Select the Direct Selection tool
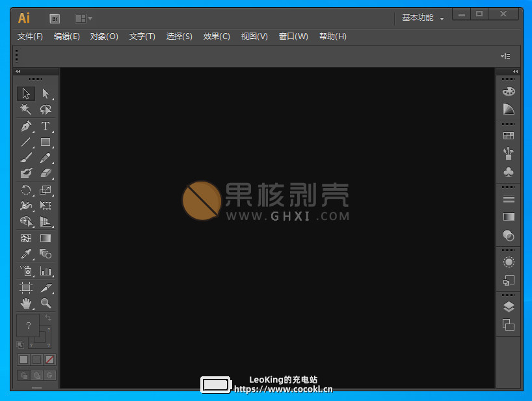The image size is (532, 401). click(46, 93)
